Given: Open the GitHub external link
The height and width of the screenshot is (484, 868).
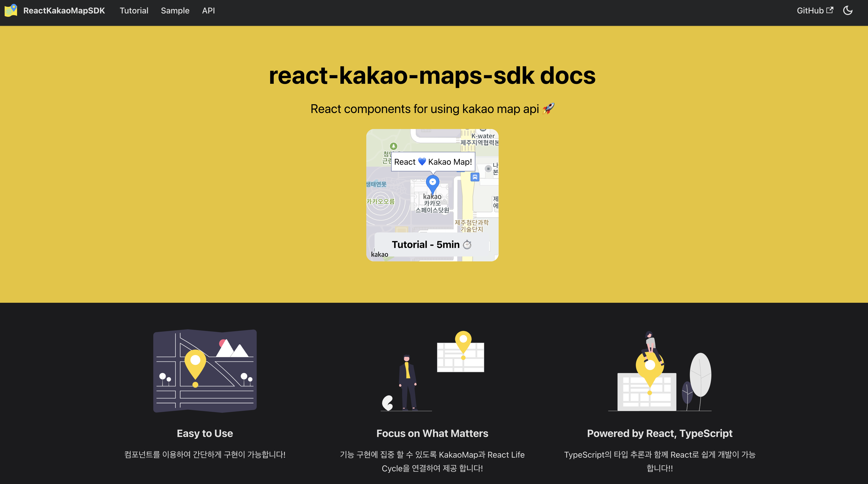Looking at the screenshot, I should [x=814, y=10].
